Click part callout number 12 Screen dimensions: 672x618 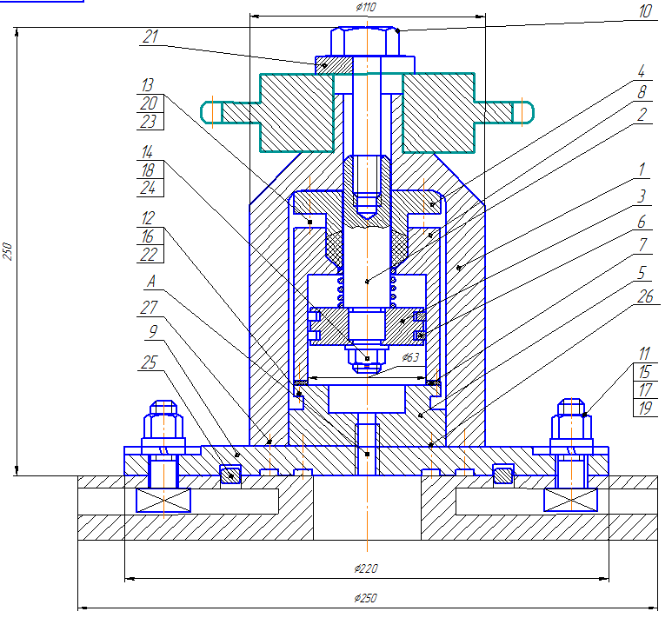(148, 218)
